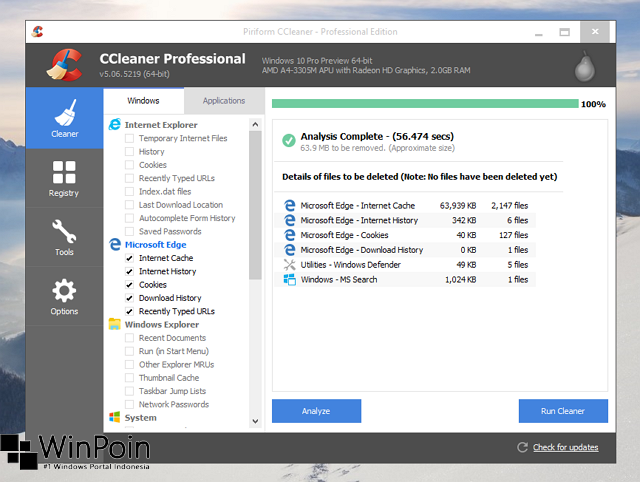Toggle the Thumbnail Cache checkbox

tap(129, 378)
